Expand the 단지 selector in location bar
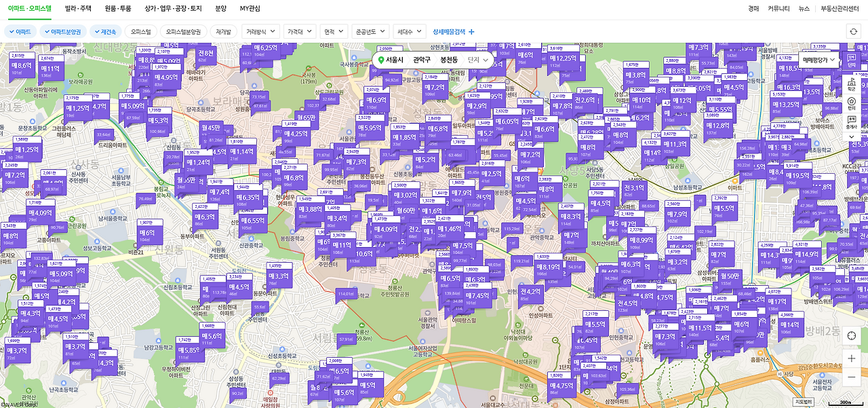Screen dimensions: 868x408 coord(477,60)
